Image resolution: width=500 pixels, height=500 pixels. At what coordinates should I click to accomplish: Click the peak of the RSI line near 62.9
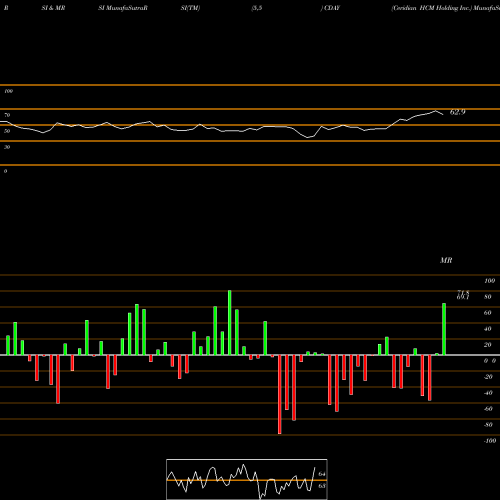(435, 111)
